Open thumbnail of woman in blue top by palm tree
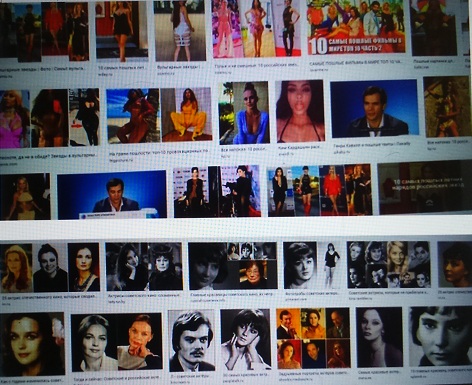472x385 pixels. 244,113
